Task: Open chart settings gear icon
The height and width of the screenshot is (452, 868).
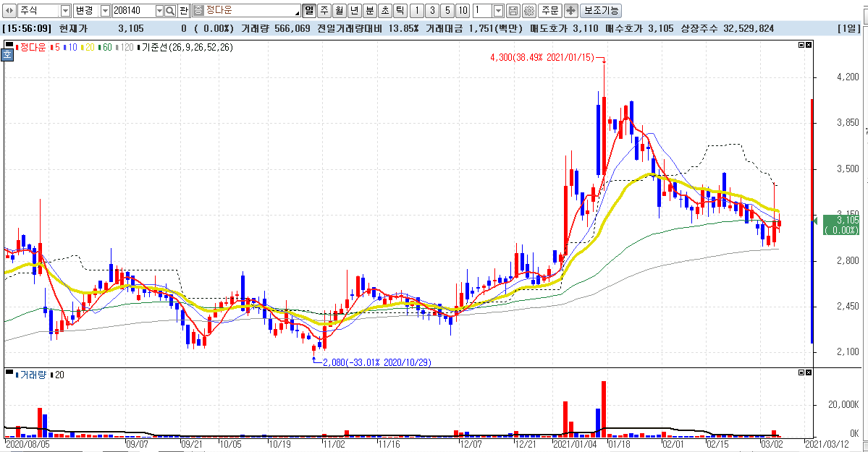Action: 529,11
